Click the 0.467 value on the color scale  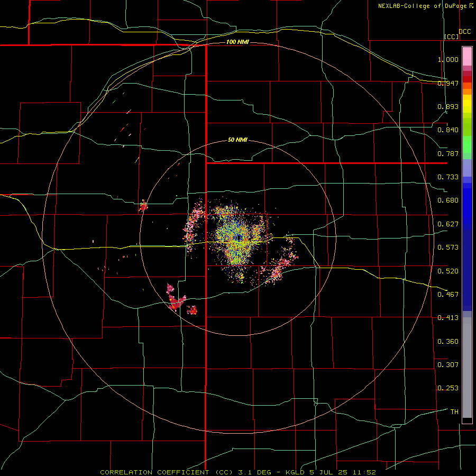coord(448,295)
